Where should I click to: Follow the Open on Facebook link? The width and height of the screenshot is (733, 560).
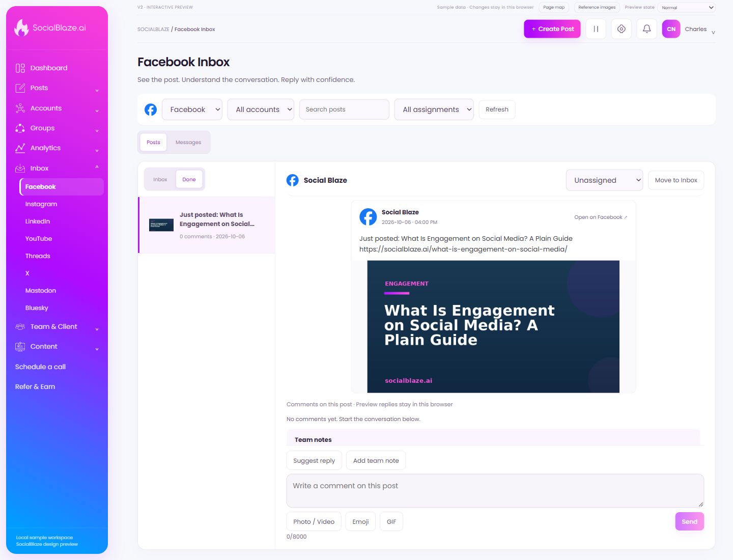[x=601, y=217]
